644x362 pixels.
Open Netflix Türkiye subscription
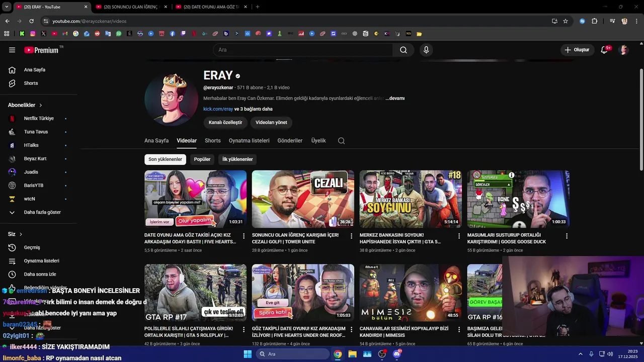(x=38, y=119)
